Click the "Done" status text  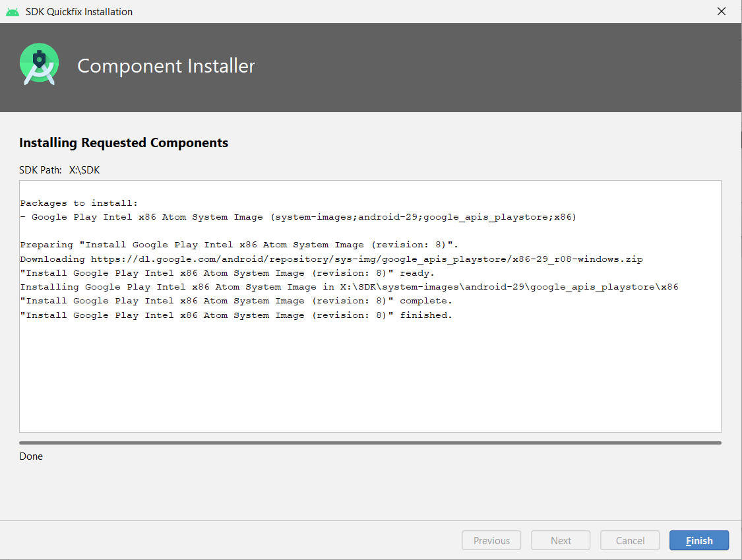(x=31, y=456)
